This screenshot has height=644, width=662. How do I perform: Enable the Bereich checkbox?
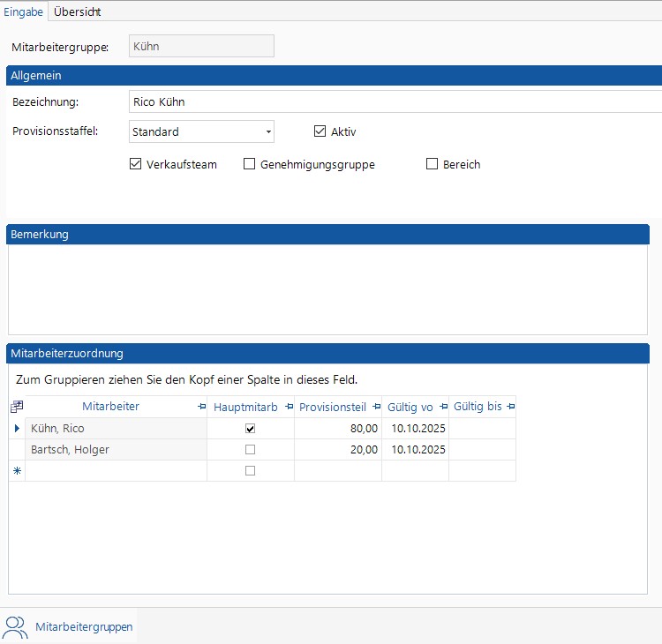coord(433,164)
